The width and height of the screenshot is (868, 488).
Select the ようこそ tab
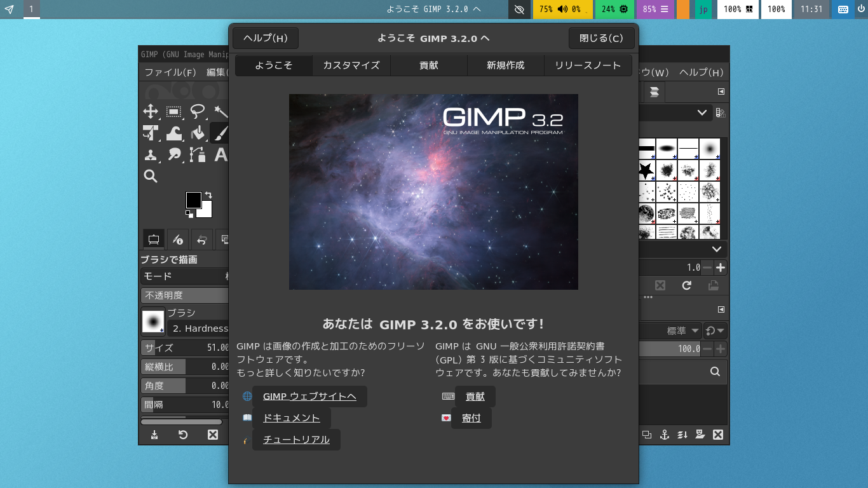click(274, 65)
